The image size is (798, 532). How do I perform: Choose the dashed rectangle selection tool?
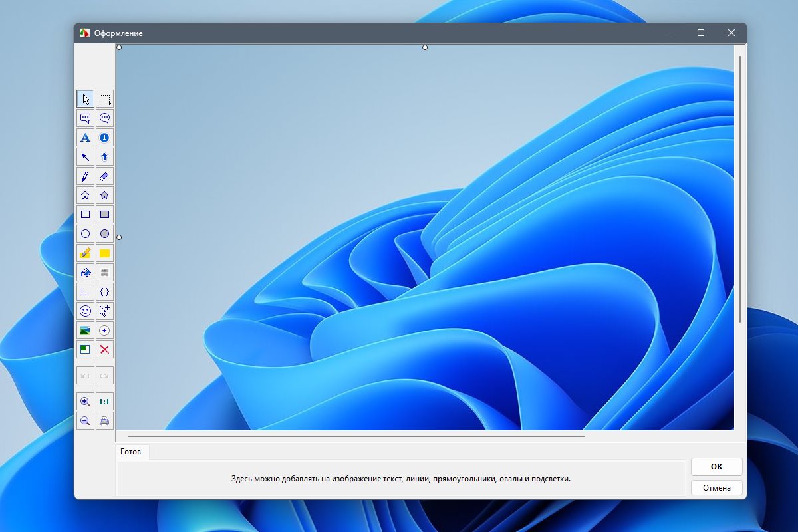(x=104, y=100)
